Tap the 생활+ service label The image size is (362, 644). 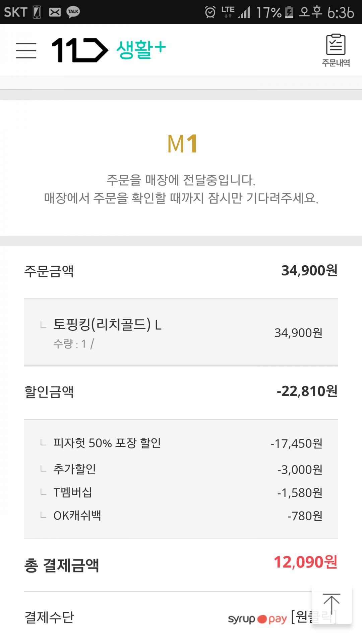pyautogui.click(x=141, y=50)
